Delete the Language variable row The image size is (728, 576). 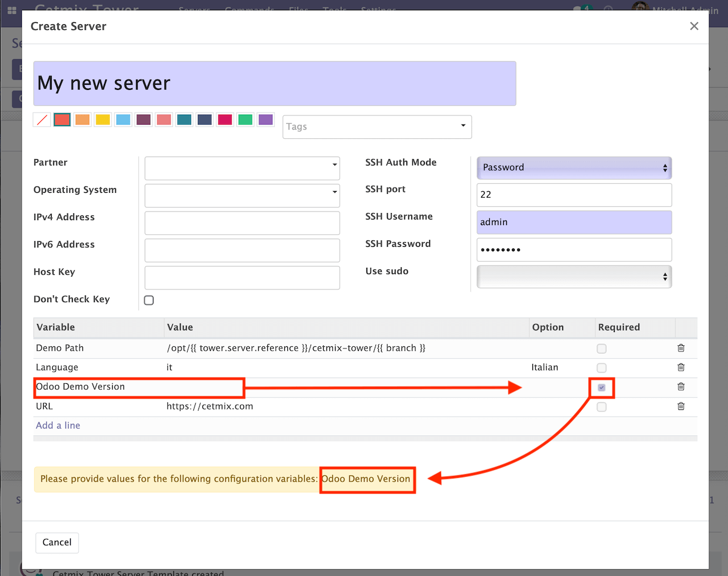pos(681,367)
